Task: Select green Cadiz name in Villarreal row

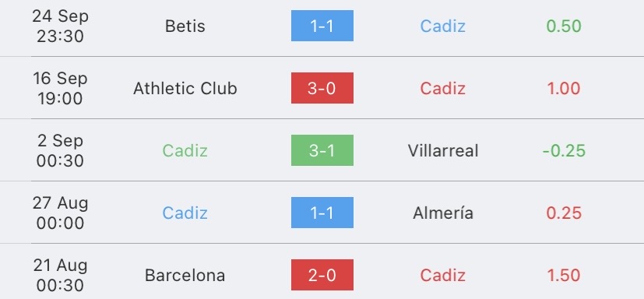Action: point(185,151)
